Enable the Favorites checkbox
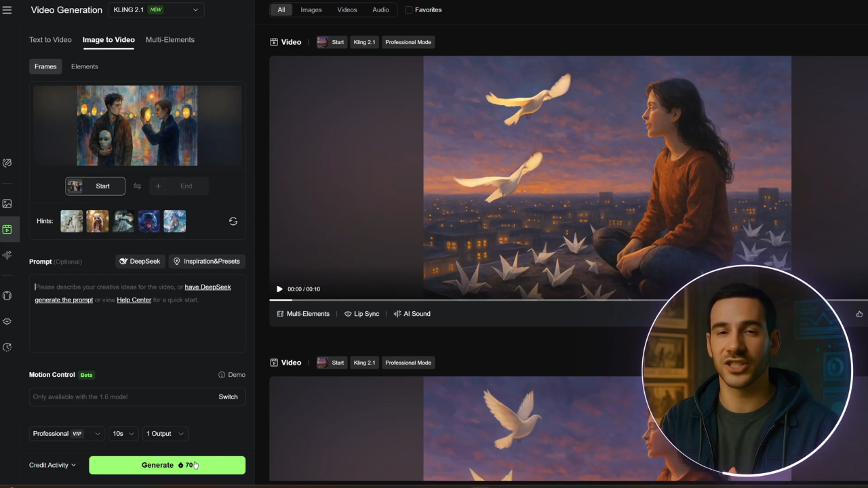This screenshot has height=488, width=868. [408, 10]
